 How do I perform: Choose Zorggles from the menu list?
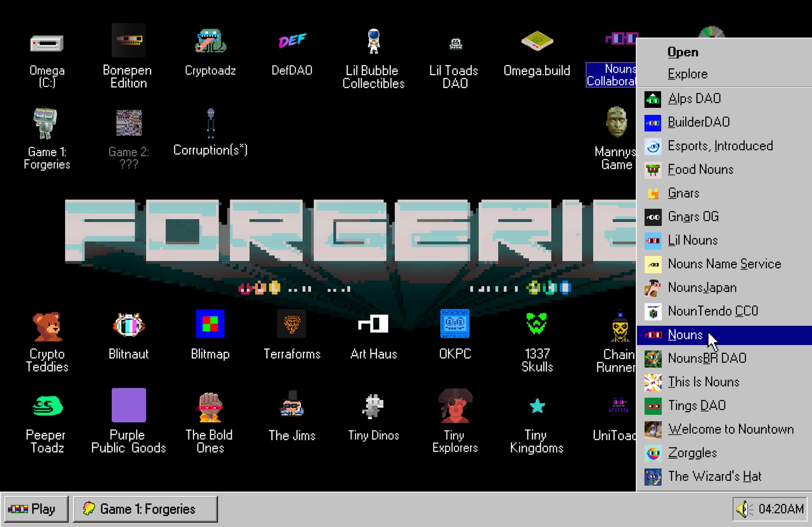pyautogui.click(x=692, y=453)
